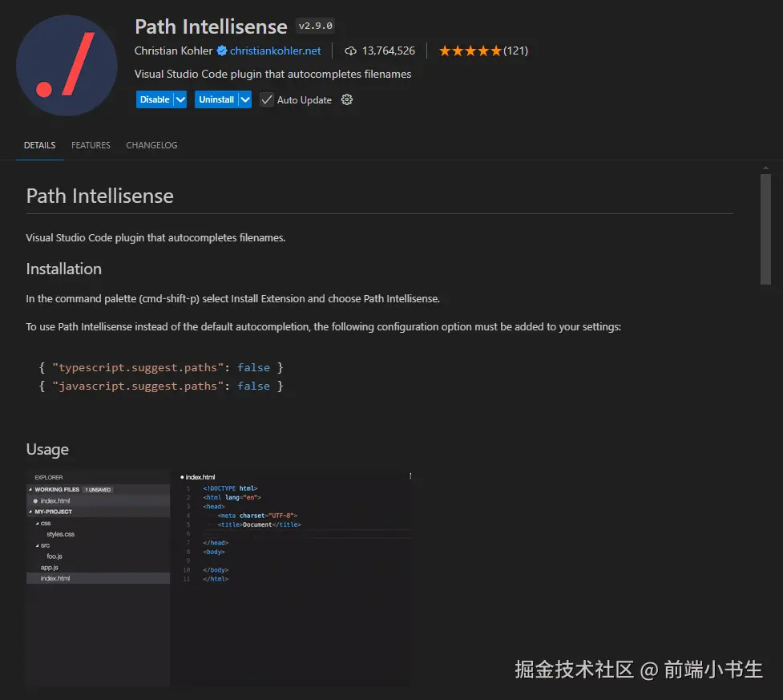This screenshot has width=783, height=700.
Task: Click the verified publisher badge icon
Action: click(x=222, y=51)
